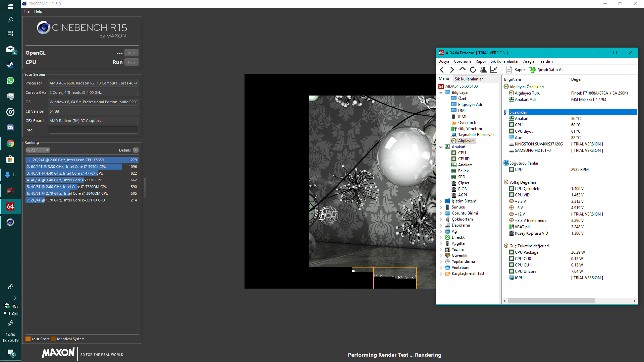Image resolution: width=644 pixels, height=362 pixels.
Task: Open the user profile icon in AIDA64 toolbar
Action: (483, 70)
